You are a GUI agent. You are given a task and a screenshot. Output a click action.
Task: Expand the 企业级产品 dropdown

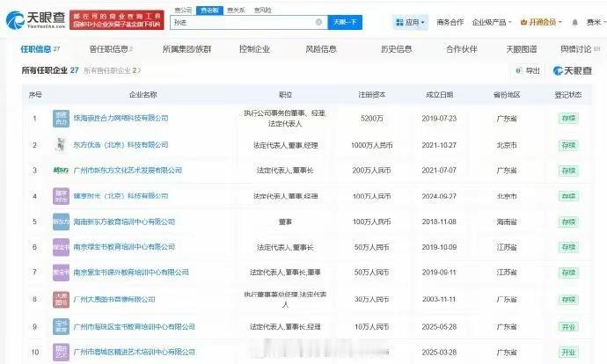(492, 22)
